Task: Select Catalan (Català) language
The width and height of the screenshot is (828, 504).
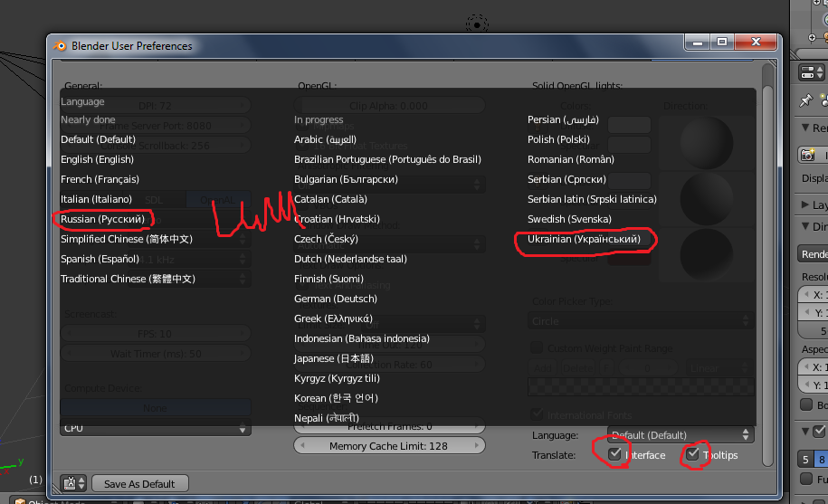Action: coord(330,199)
